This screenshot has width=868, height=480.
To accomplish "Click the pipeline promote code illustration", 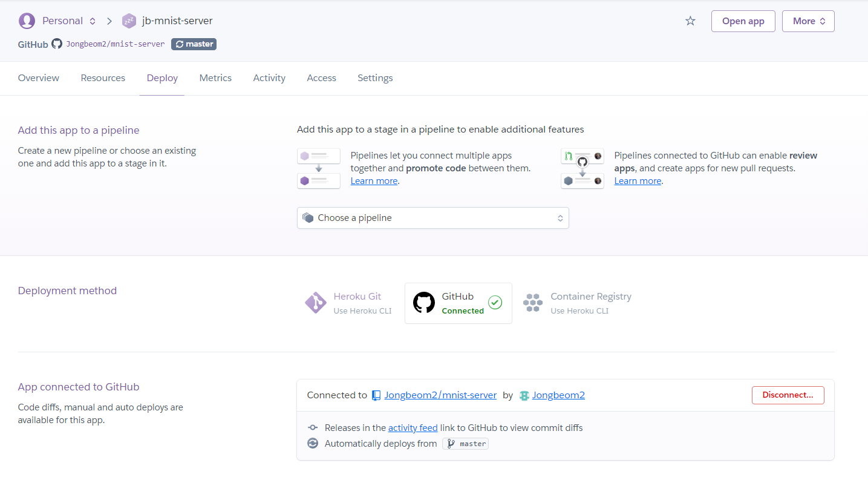I will tap(319, 169).
